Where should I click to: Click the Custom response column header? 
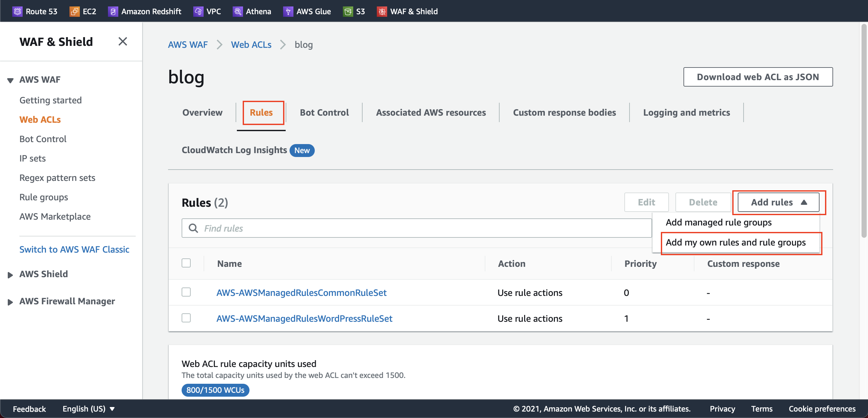(x=743, y=263)
